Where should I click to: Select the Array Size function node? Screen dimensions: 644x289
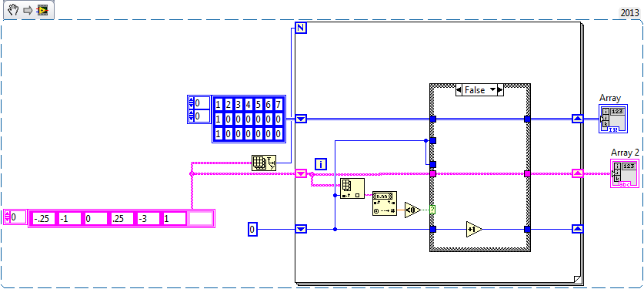coord(264,163)
